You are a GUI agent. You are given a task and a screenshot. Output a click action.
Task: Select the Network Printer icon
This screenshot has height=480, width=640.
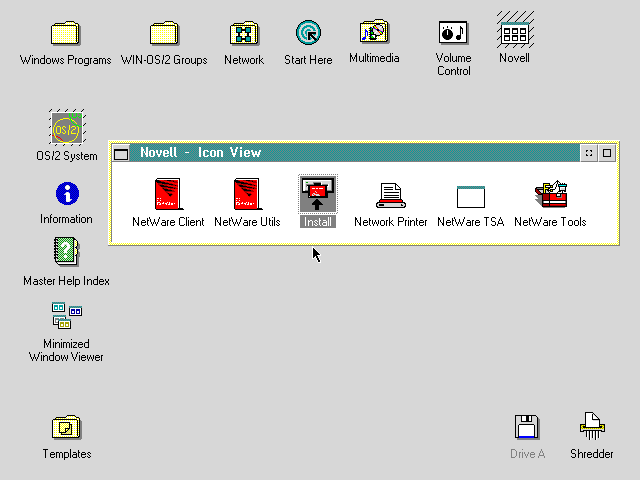(x=391, y=195)
